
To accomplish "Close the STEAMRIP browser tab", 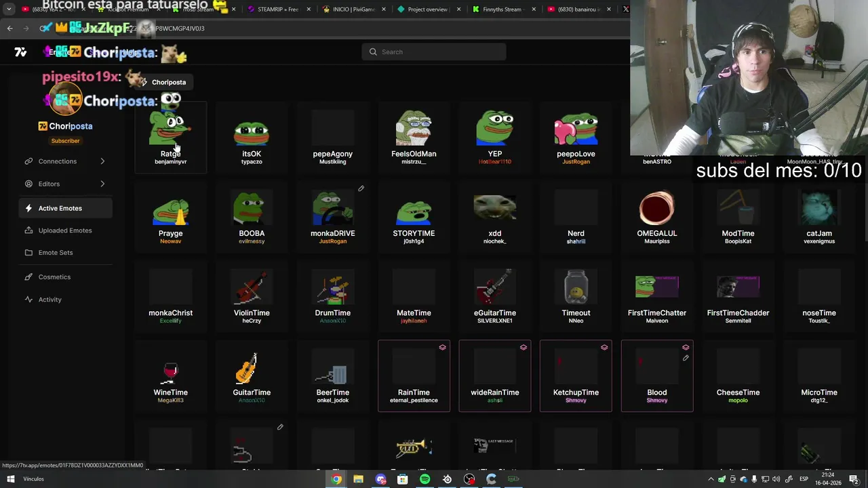I will (309, 9).
